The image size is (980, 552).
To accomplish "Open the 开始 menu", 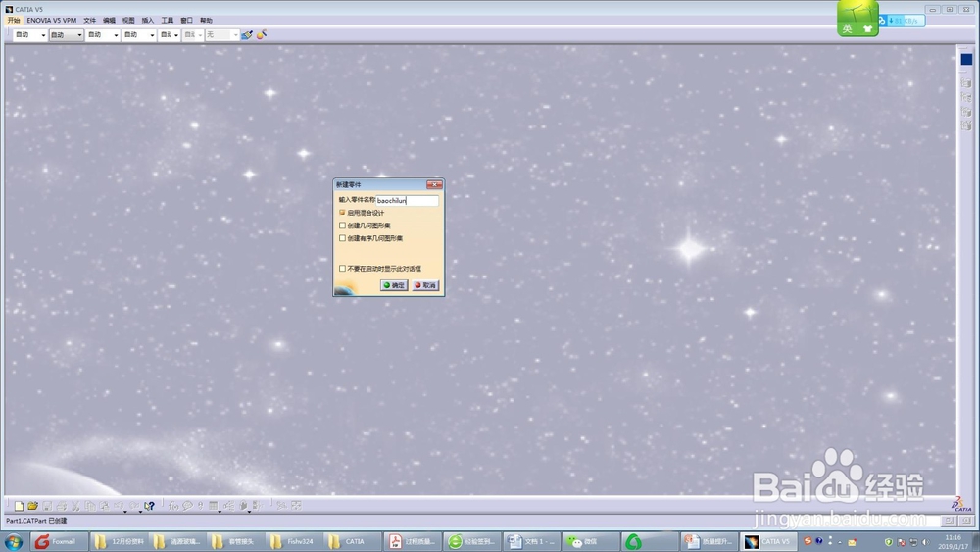I will [x=14, y=20].
